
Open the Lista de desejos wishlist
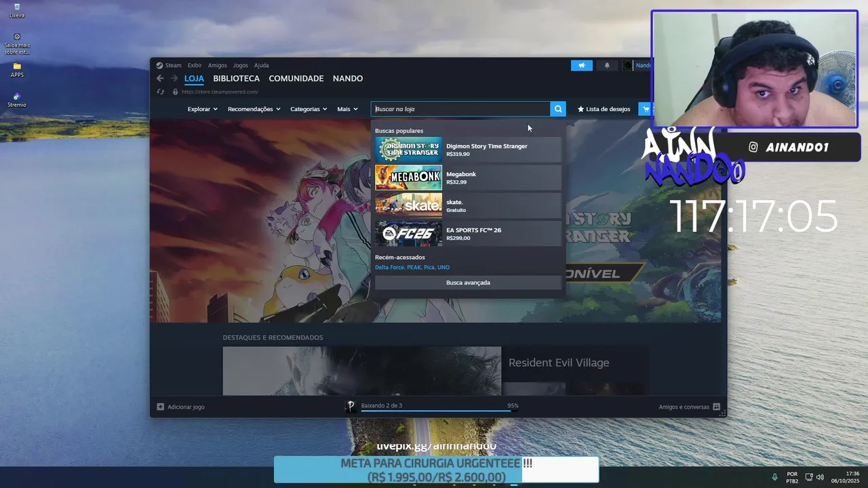(x=604, y=109)
